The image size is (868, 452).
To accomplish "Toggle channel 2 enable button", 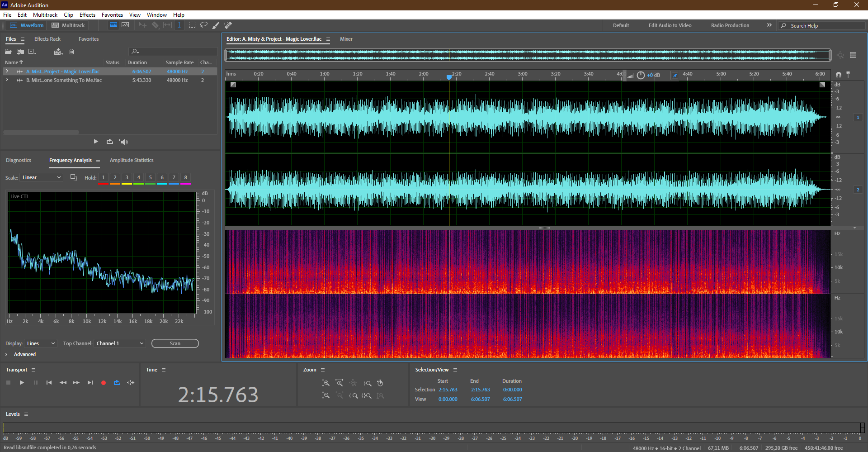I will 858,190.
